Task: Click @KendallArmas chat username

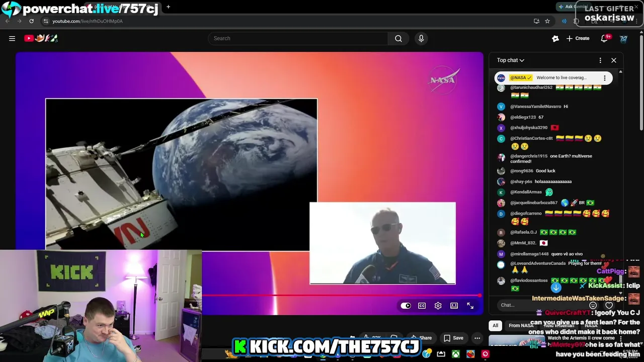Action: (526, 192)
